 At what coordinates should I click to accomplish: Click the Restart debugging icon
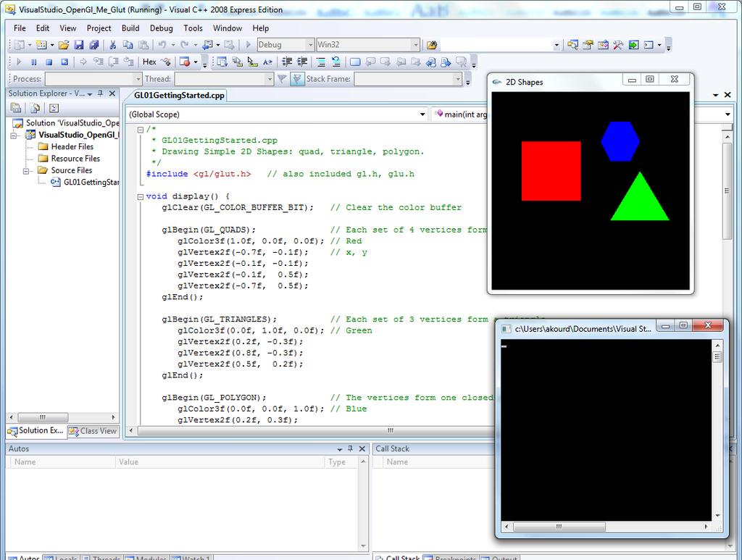point(64,62)
